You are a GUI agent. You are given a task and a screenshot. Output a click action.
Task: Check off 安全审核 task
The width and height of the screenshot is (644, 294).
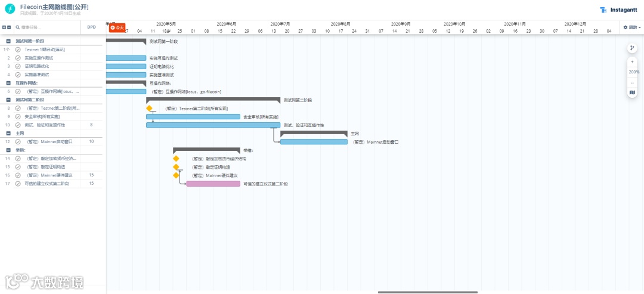(18, 117)
